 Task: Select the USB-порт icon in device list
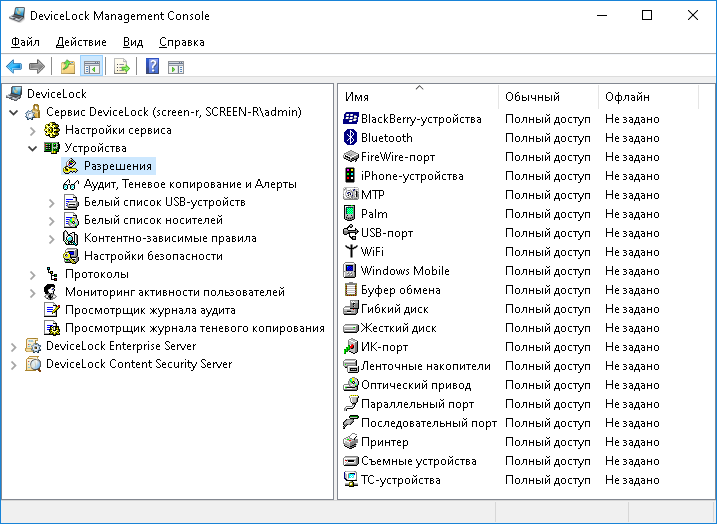coord(350,233)
